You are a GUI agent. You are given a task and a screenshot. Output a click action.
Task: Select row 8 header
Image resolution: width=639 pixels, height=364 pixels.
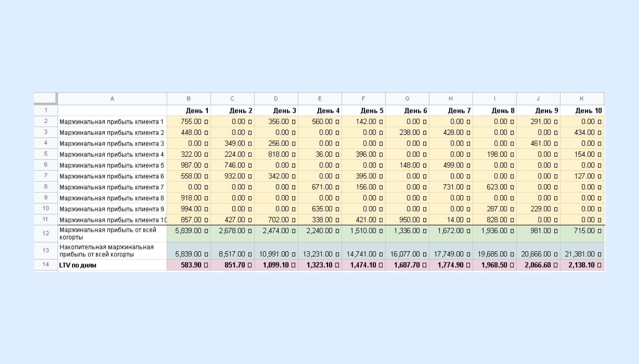tap(46, 187)
